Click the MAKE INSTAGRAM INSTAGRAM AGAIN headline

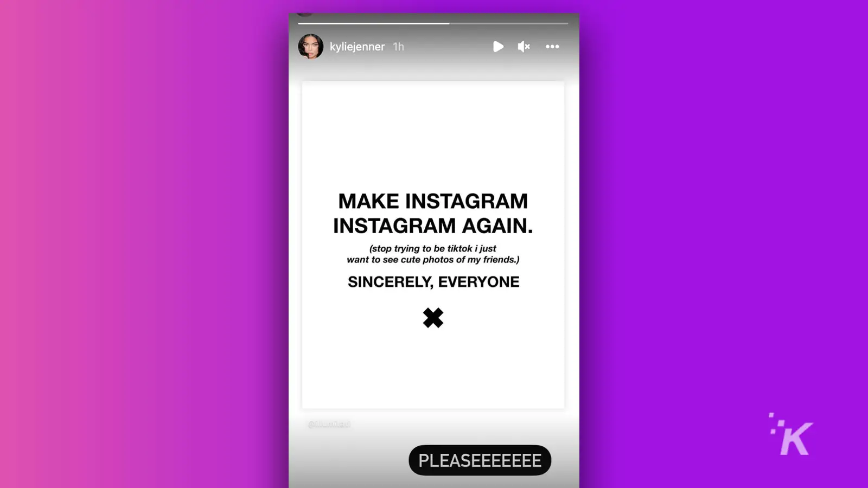tap(433, 213)
